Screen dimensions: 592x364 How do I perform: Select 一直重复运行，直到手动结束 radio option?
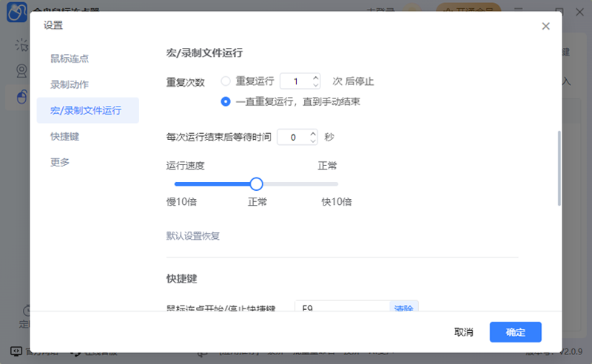(x=226, y=101)
